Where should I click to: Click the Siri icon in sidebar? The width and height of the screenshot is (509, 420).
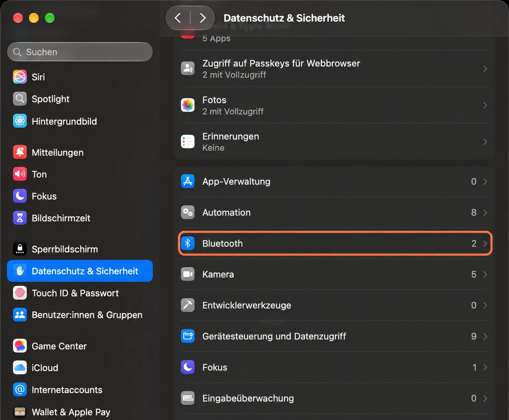point(20,77)
